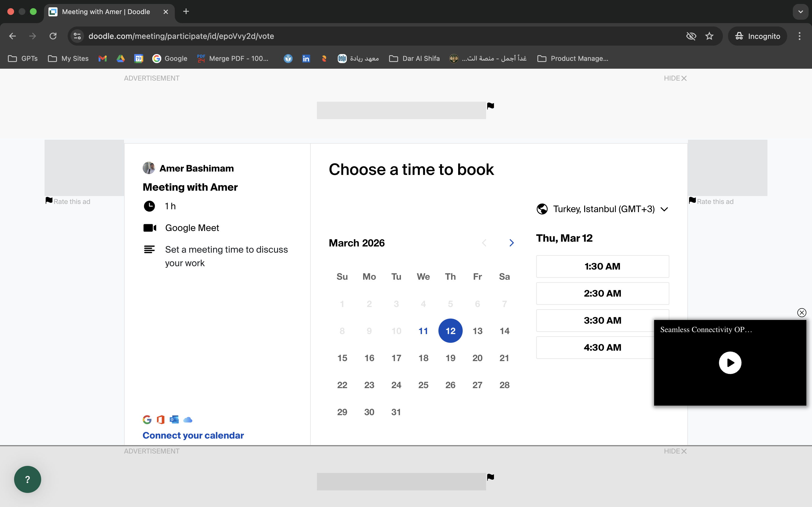
Task: Go to next month in calendar
Action: [511, 243]
